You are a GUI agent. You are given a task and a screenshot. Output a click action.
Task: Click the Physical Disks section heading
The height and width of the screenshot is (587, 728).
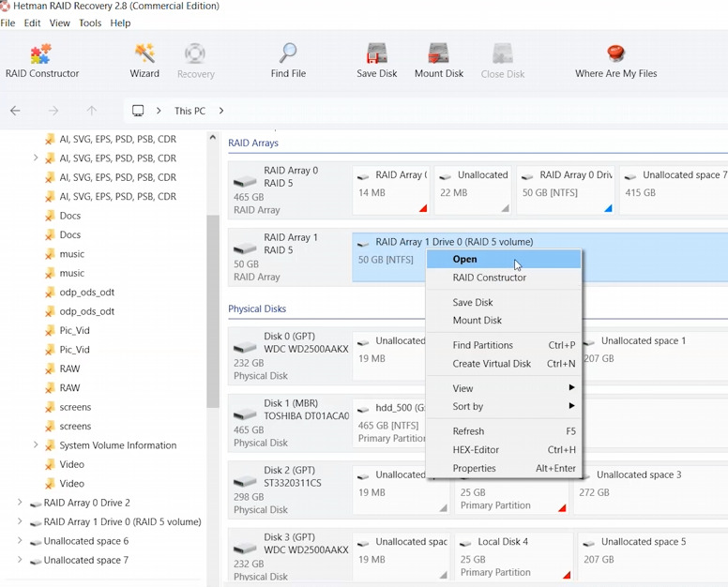[x=257, y=309]
